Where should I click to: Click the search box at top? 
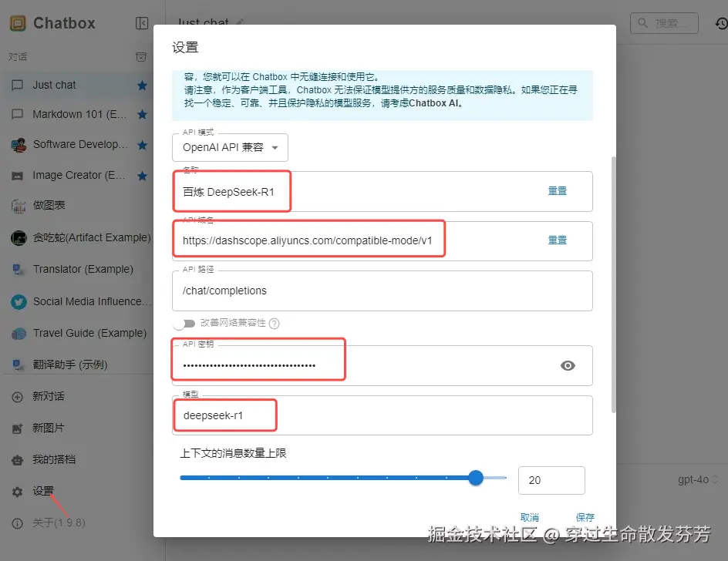tap(664, 23)
